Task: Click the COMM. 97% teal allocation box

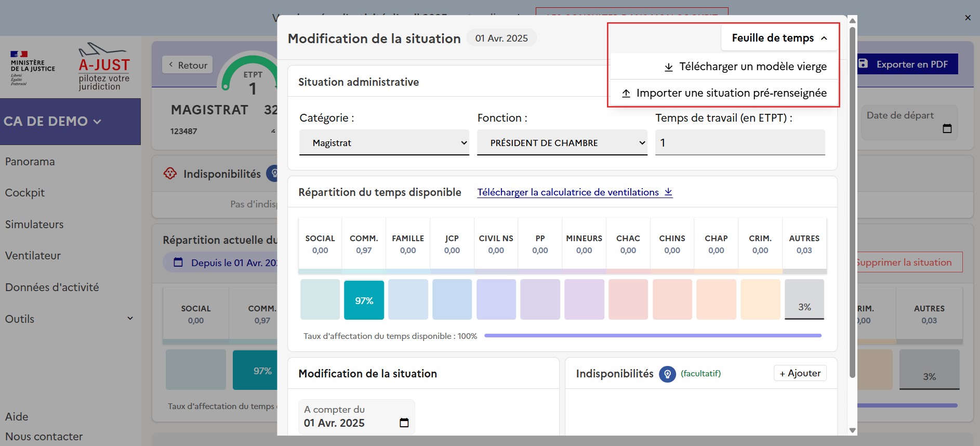Action: point(364,300)
